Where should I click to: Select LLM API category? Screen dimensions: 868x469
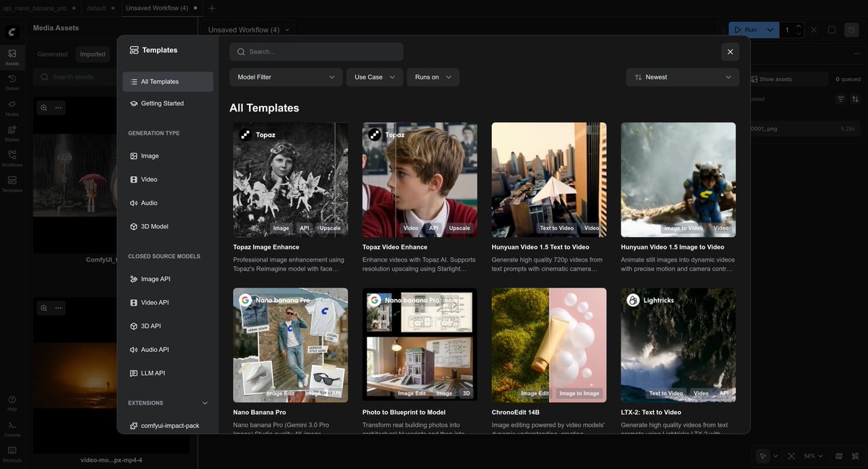tap(168, 373)
